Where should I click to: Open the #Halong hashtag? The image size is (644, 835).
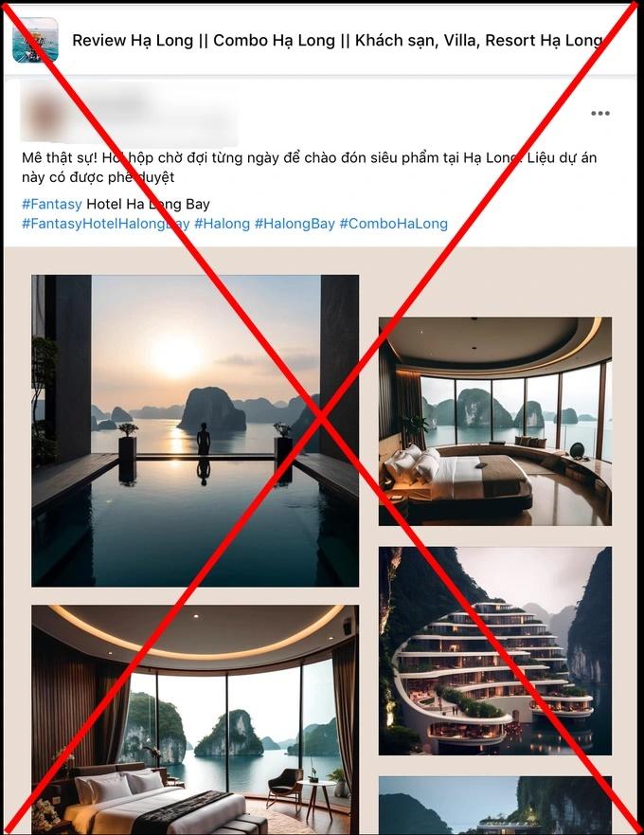[222, 224]
